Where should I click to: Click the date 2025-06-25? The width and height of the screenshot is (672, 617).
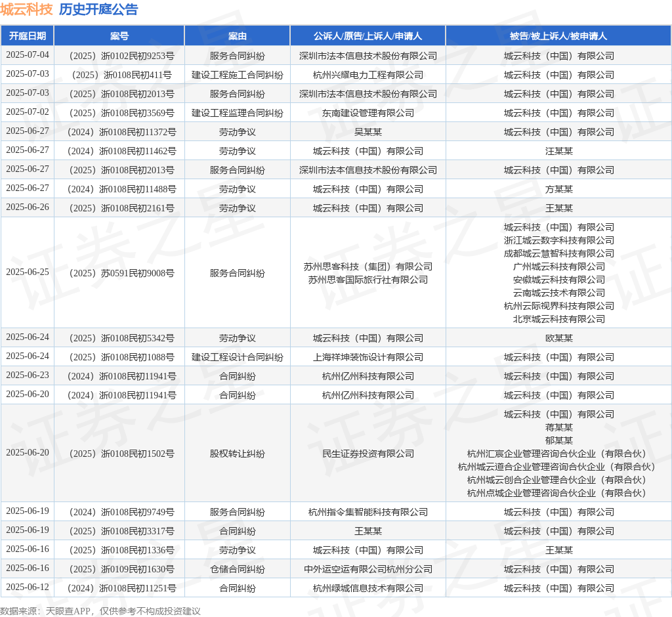[28, 272]
